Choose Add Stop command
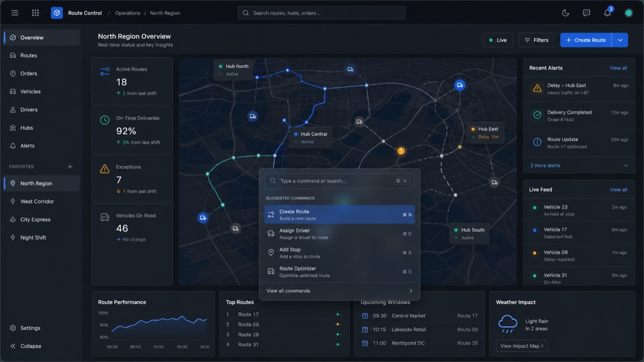This screenshot has width=644, height=362. (x=340, y=253)
